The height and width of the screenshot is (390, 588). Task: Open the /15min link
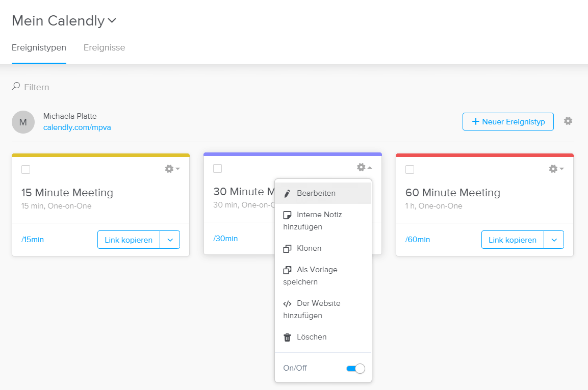click(x=33, y=239)
